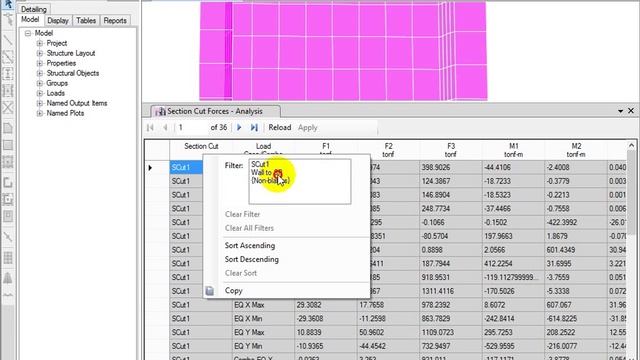The height and width of the screenshot is (360, 640).
Task: Click the F3 column header
Action: [451, 150]
